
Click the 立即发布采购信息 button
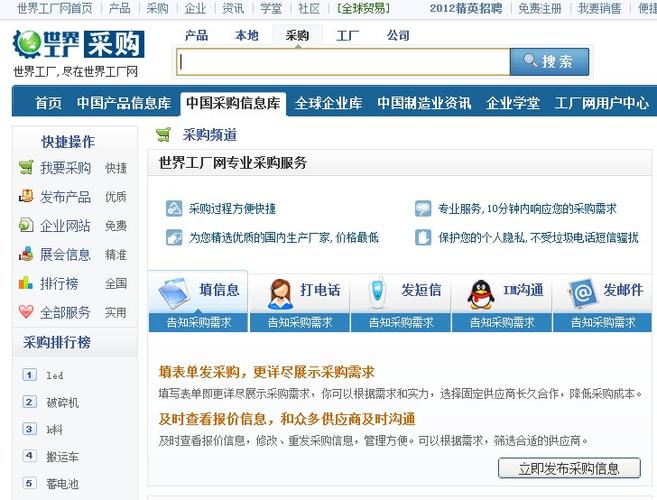coord(569,468)
